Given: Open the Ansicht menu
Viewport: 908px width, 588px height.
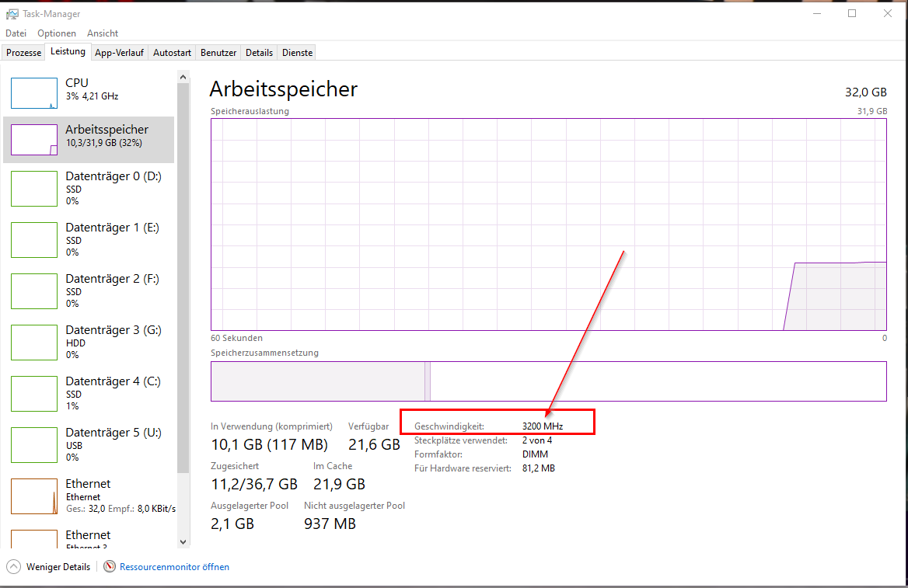Looking at the screenshot, I should [x=103, y=33].
